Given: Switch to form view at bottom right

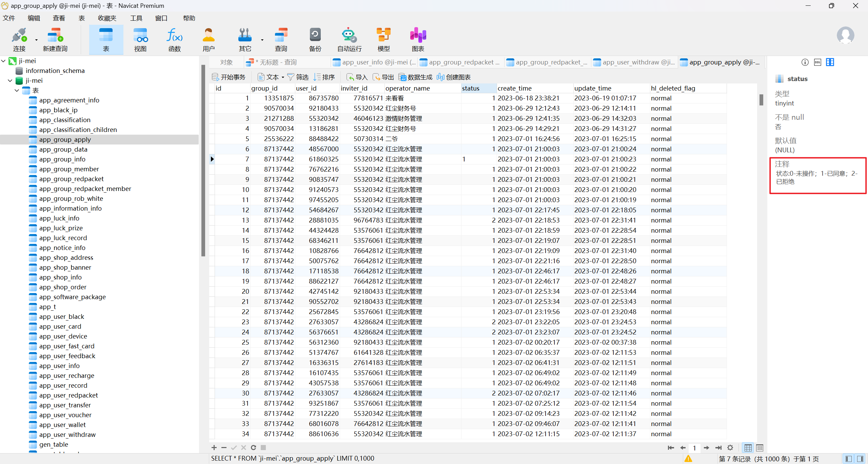Looking at the screenshot, I should 759,448.
